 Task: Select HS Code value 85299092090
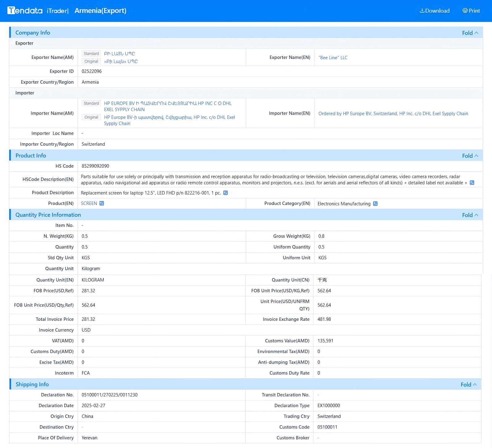pos(95,166)
